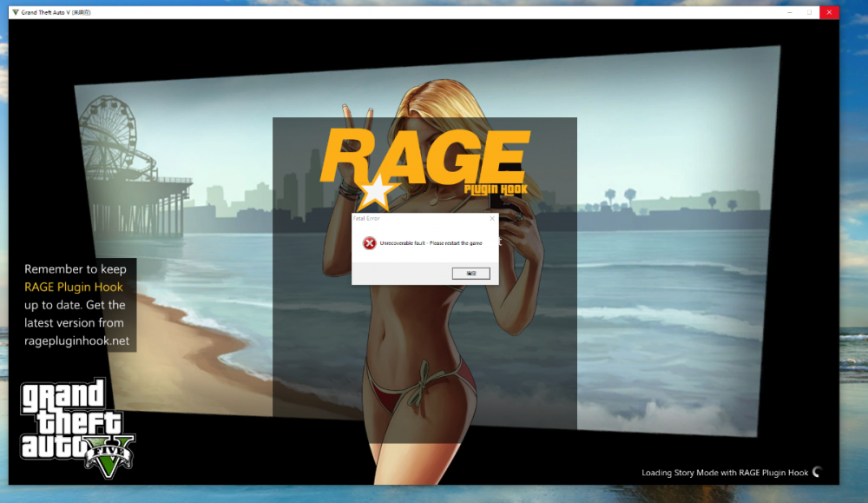Click 'Loading Story Mode with RAGE Plugin Hook' text
This screenshot has width=868, height=503.
point(725,473)
